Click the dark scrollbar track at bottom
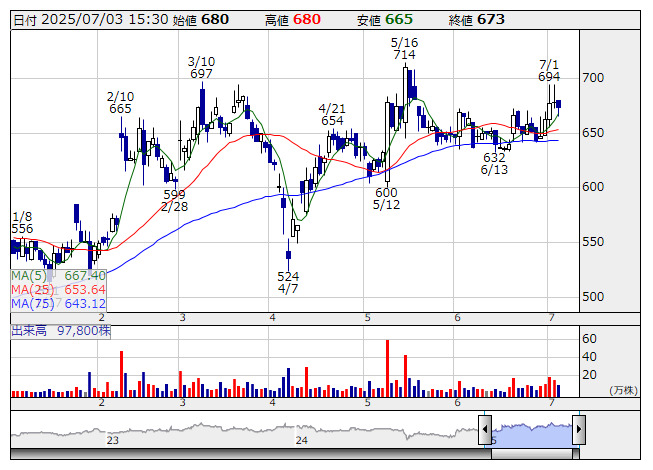The width and height of the screenshot is (653, 470). 251,454
